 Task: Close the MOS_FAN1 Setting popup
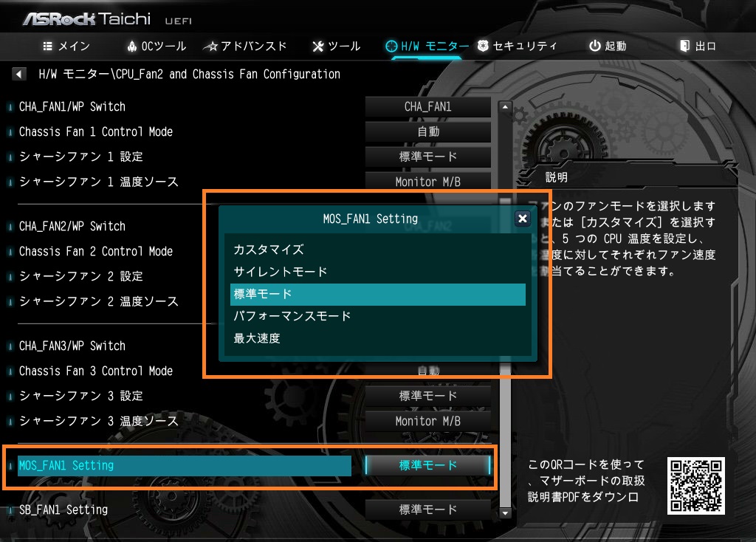[x=522, y=219]
